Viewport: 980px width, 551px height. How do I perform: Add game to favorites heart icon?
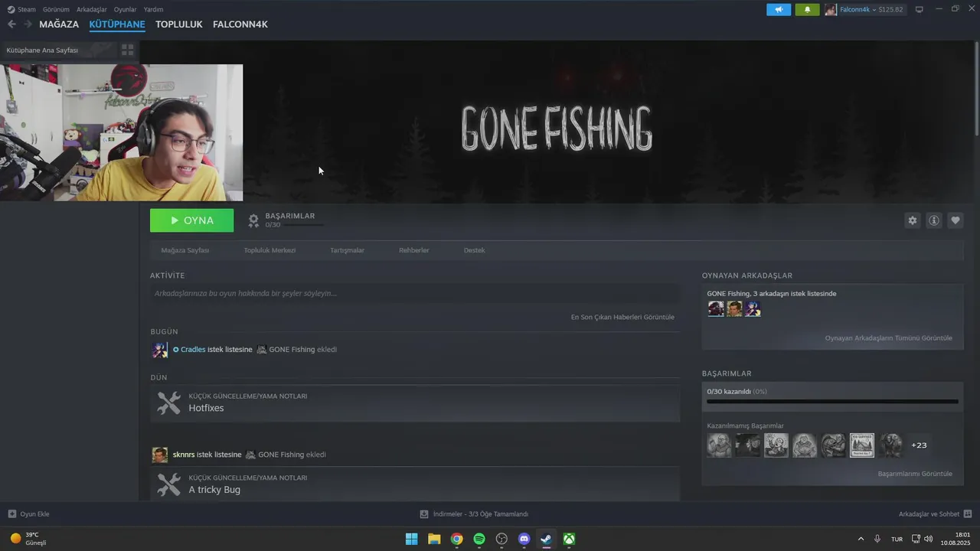(955, 220)
